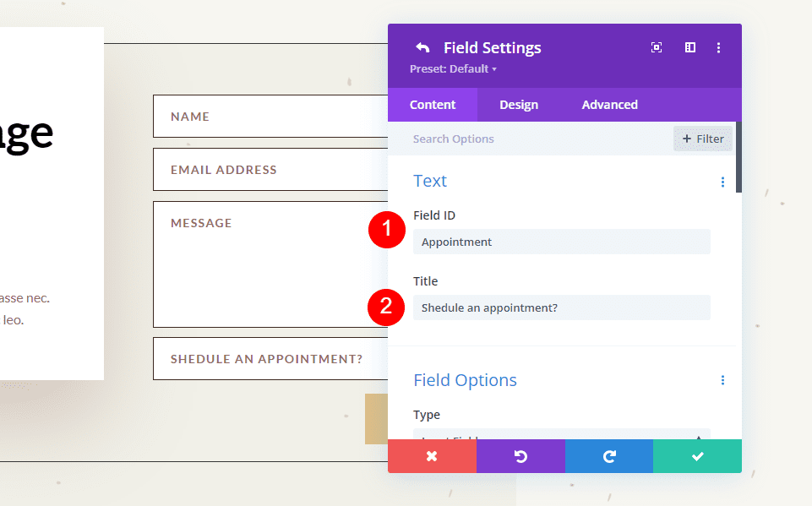Screen dimensions: 812x506
Task: Open the Text section options three-dot menu
Action: (x=722, y=182)
